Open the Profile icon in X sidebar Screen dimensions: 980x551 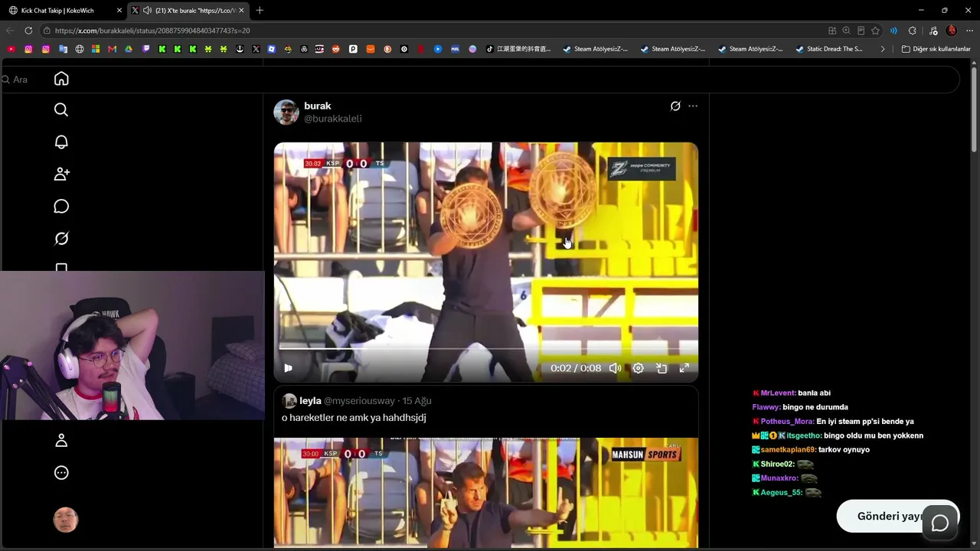click(61, 441)
